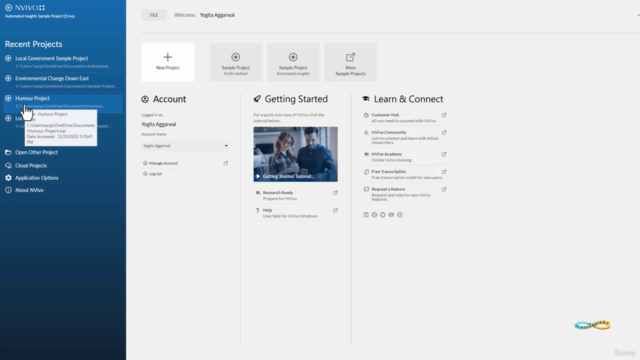Image resolution: width=640 pixels, height=360 pixels.
Task: Open the Multi-method Sample Project
Action: pyautogui.click(x=236, y=62)
